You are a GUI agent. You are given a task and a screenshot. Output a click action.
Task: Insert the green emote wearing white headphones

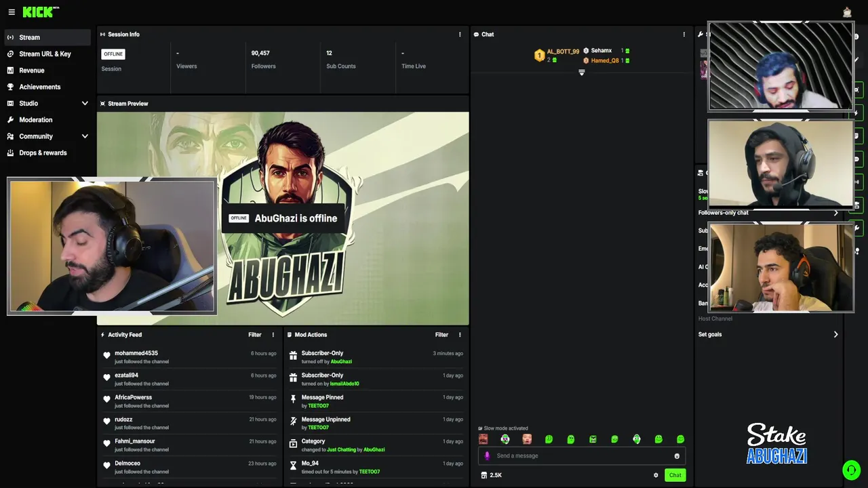click(x=637, y=439)
